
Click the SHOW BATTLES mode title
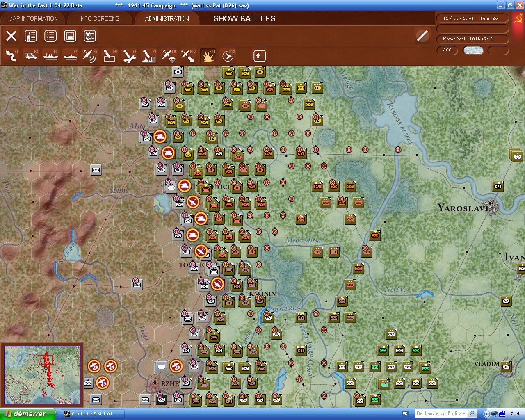[244, 18]
